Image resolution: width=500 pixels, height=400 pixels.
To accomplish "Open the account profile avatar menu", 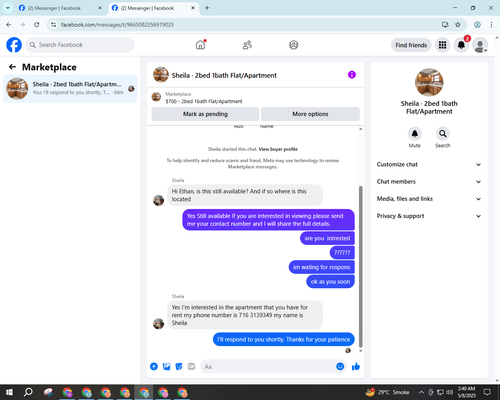I will (x=480, y=45).
